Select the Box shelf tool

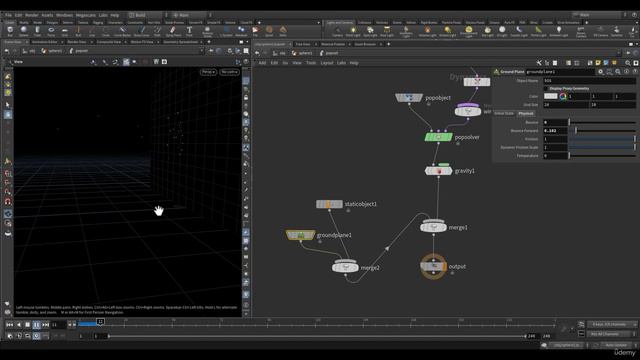pos(10,31)
